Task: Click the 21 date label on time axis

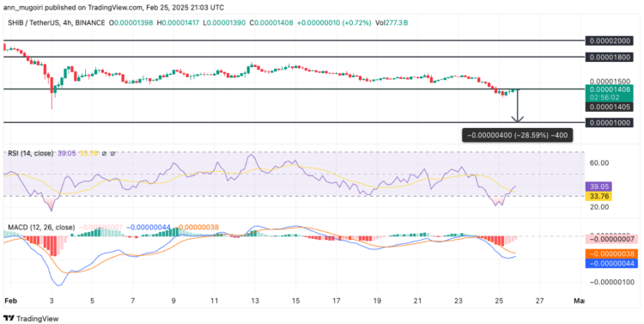Action: [417, 301]
